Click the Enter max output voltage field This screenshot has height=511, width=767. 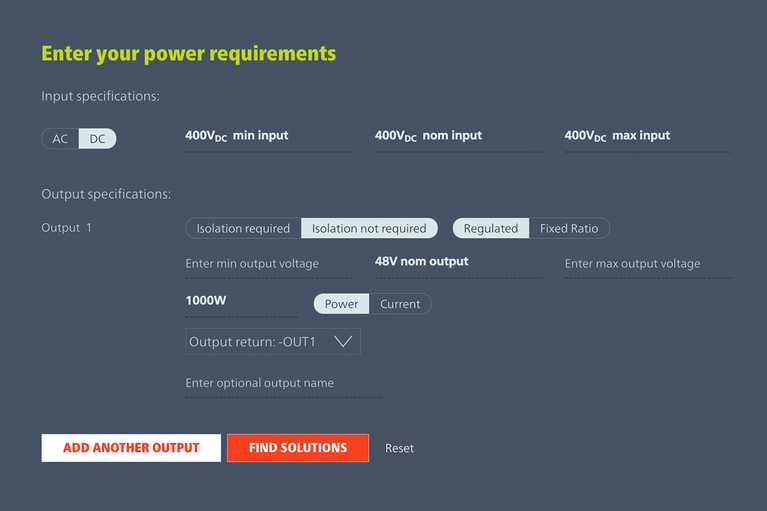pyautogui.click(x=647, y=264)
